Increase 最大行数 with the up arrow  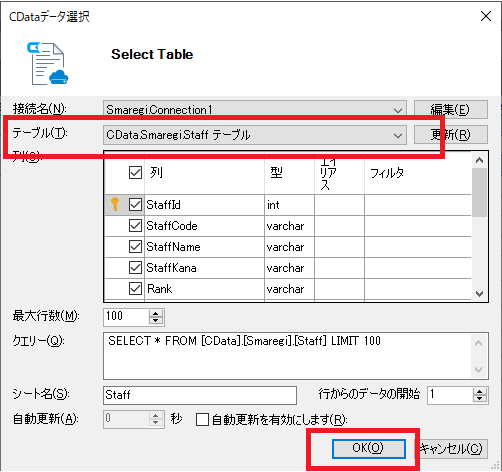(x=156, y=313)
